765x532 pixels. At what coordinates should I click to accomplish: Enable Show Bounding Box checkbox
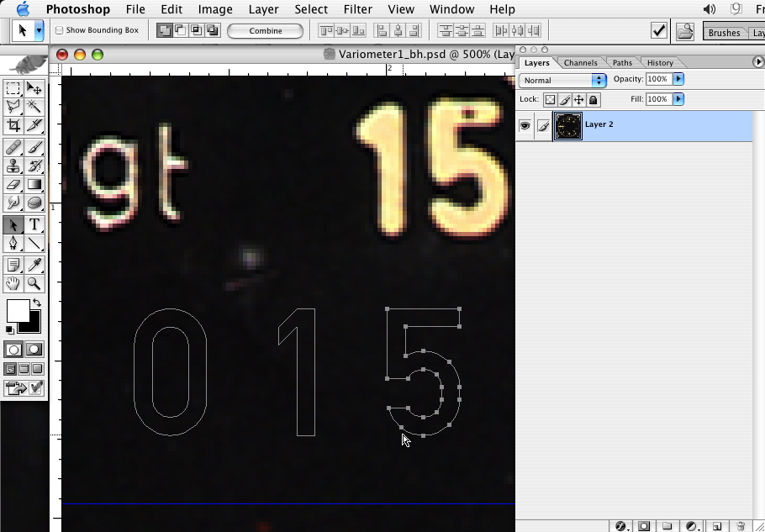click(x=60, y=30)
